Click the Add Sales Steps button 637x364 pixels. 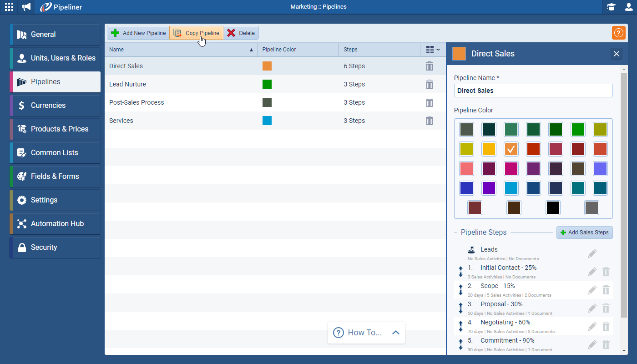click(585, 233)
